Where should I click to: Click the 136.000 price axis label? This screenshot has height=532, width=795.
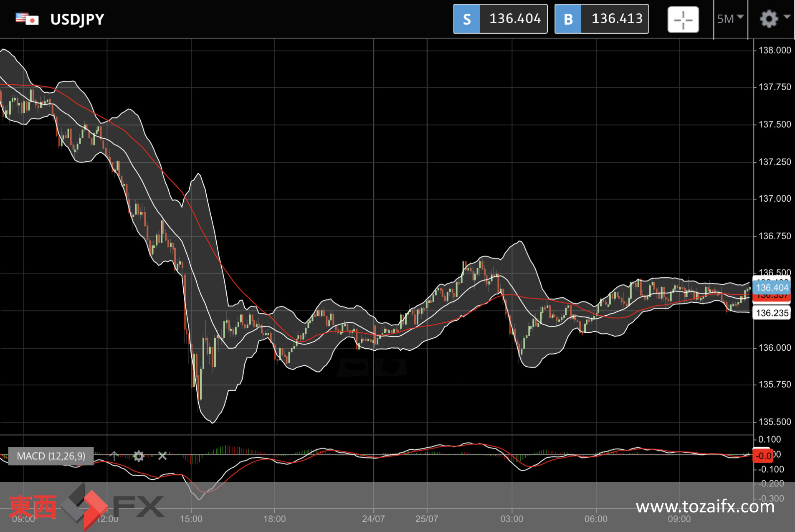pos(775,347)
